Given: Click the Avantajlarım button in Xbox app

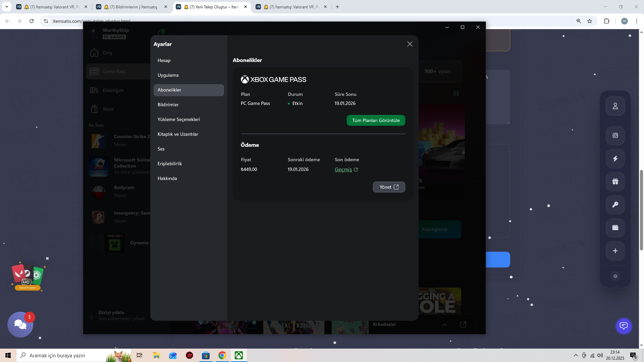Looking at the screenshot, I should pos(439,229).
